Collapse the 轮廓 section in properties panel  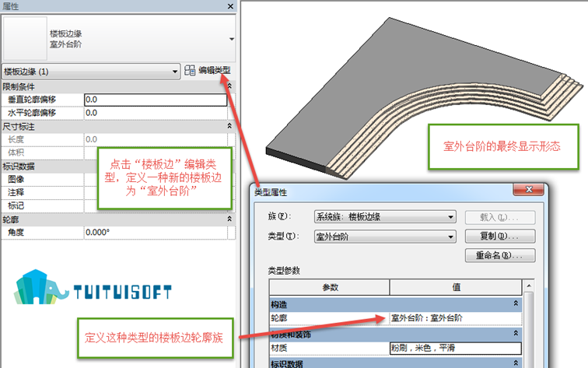click(229, 219)
